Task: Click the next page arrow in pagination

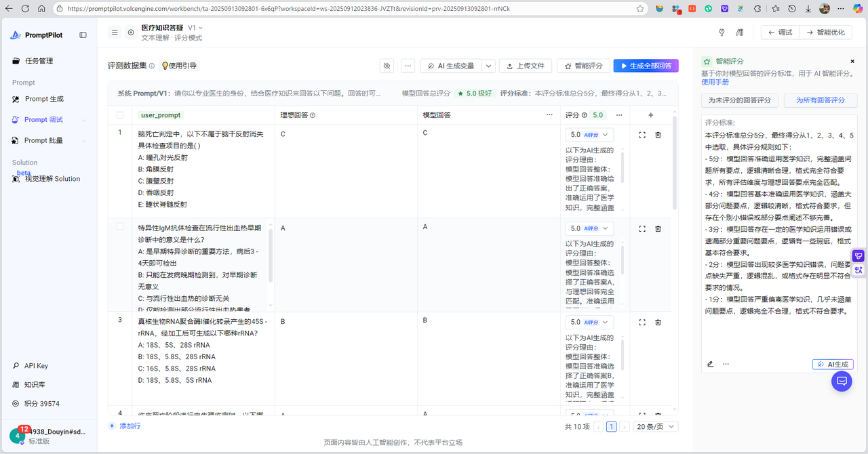Action: [x=625, y=427]
